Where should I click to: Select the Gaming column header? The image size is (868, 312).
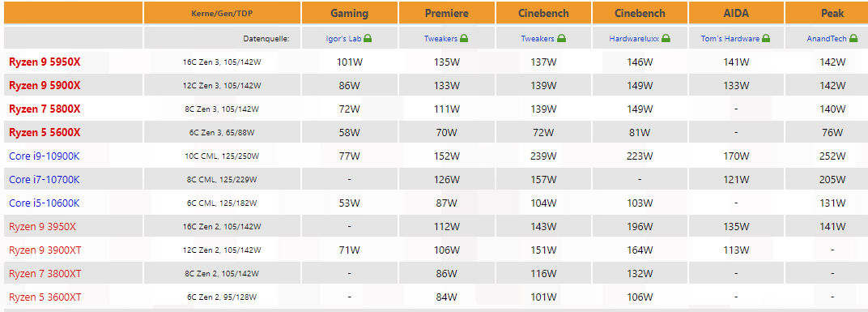click(349, 13)
